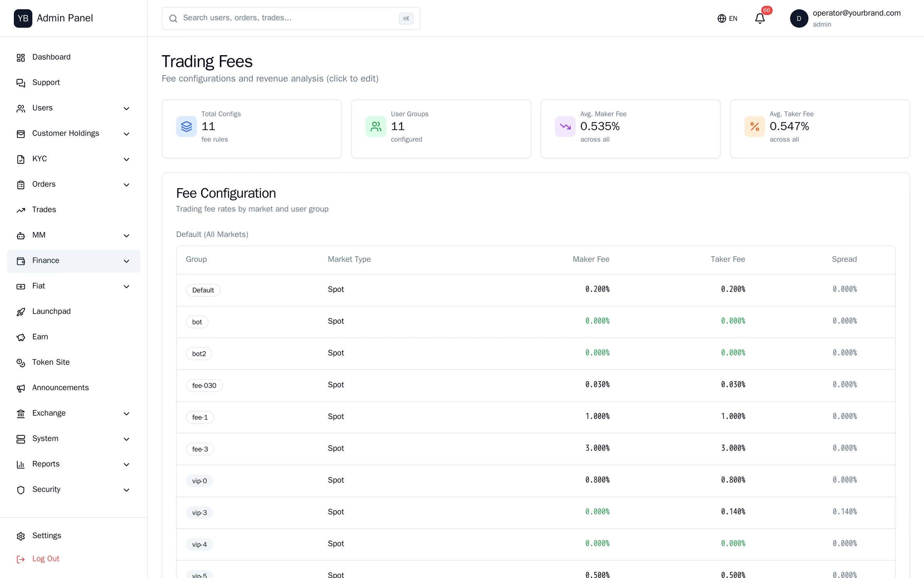Expand the Orders section chevron
This screenshot has height=578, width=924.
pyautogui.click(x=126, y=185)
